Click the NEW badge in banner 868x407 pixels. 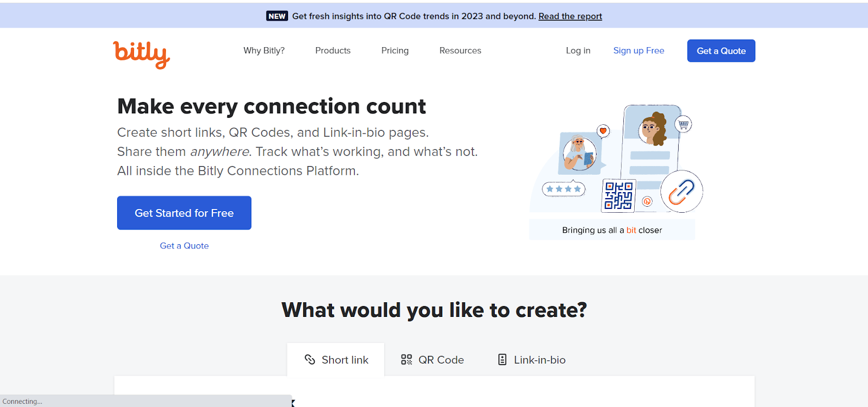pos(277,16)
